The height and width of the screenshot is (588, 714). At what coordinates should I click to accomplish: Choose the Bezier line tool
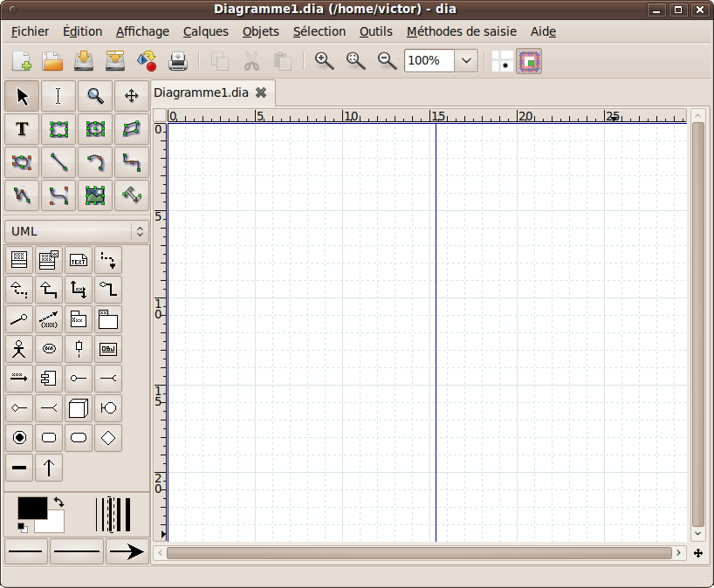(x=58, y=195)
